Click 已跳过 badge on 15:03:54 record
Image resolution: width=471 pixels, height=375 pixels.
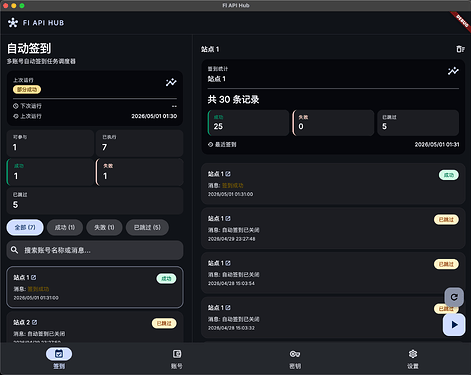pyautogui.click(x=446, y=264)
